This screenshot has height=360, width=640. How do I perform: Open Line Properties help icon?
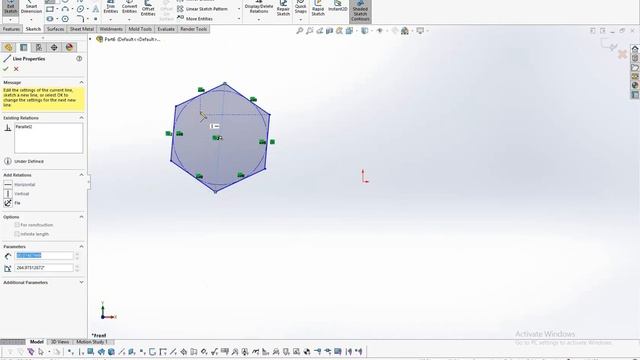click(x=79, y=59)
